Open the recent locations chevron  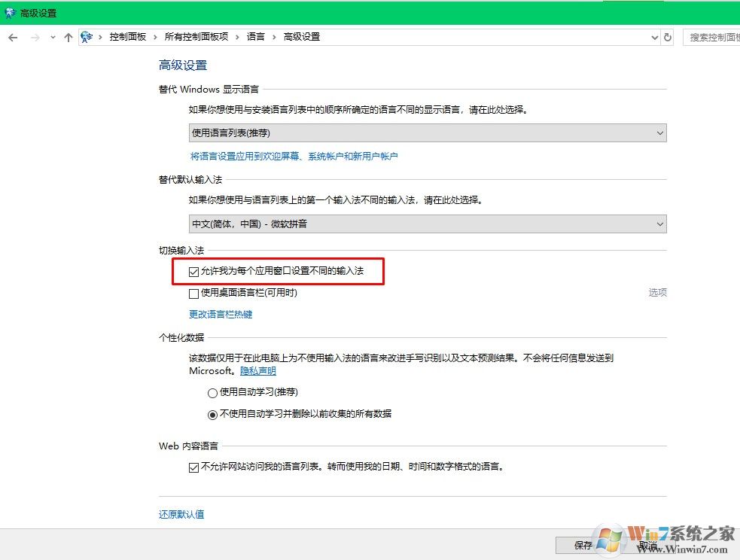[x=53, y=37]
